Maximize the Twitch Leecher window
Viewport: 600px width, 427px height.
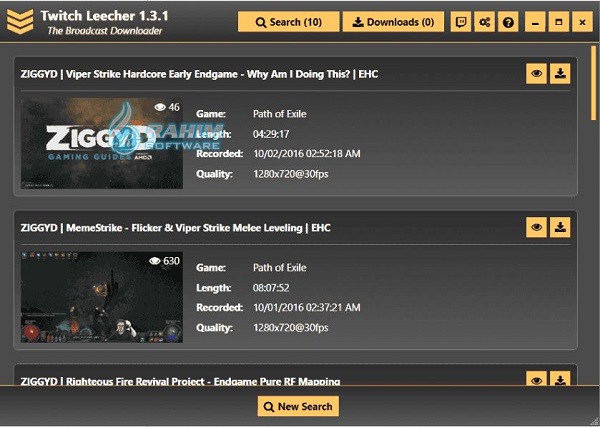559,22
